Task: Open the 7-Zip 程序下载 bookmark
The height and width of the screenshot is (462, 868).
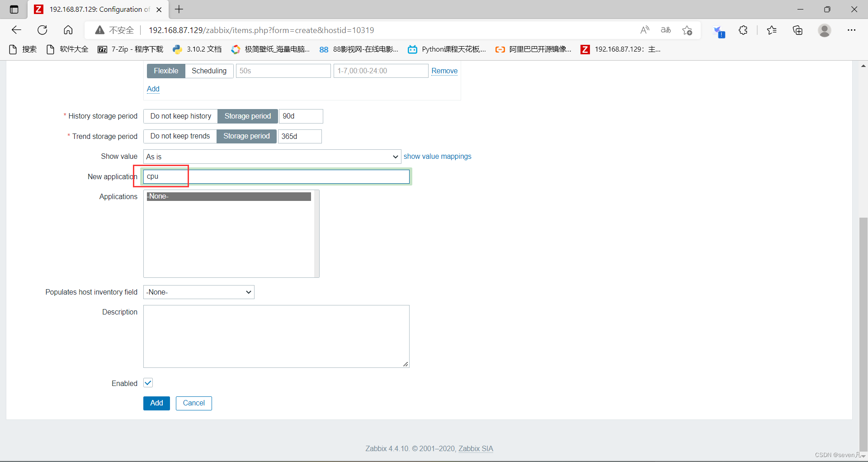Action: (130, 49)
